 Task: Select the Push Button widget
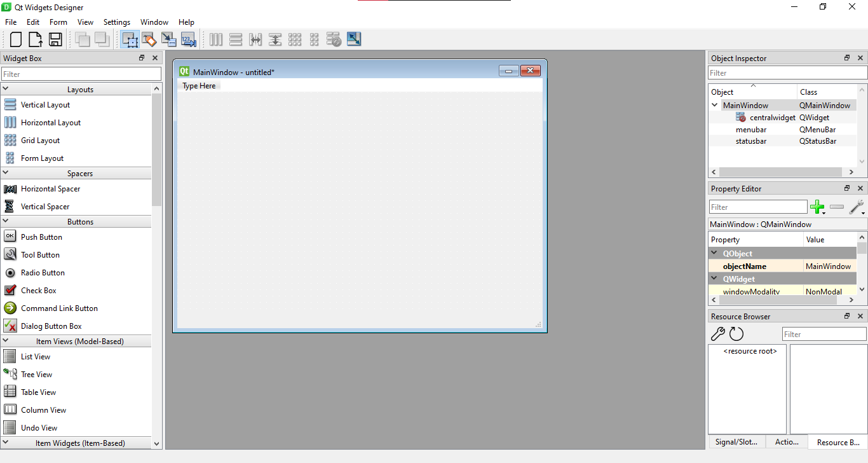pyautogui.click(x=41, y=237)
